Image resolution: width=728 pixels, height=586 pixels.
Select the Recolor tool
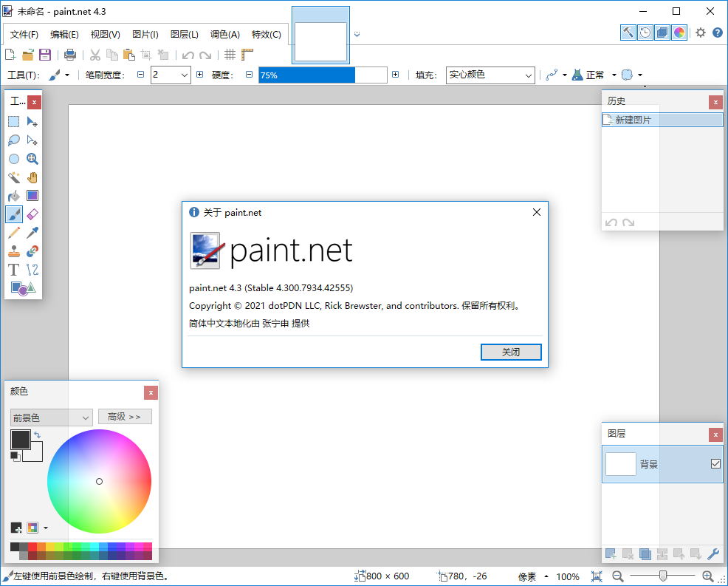click(32, 251)
